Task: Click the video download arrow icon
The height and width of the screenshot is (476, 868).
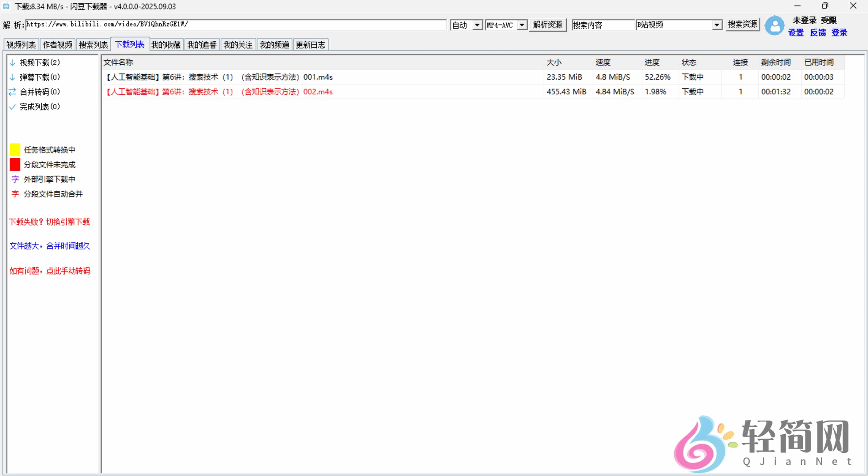Action: click(x=13, y=62)
